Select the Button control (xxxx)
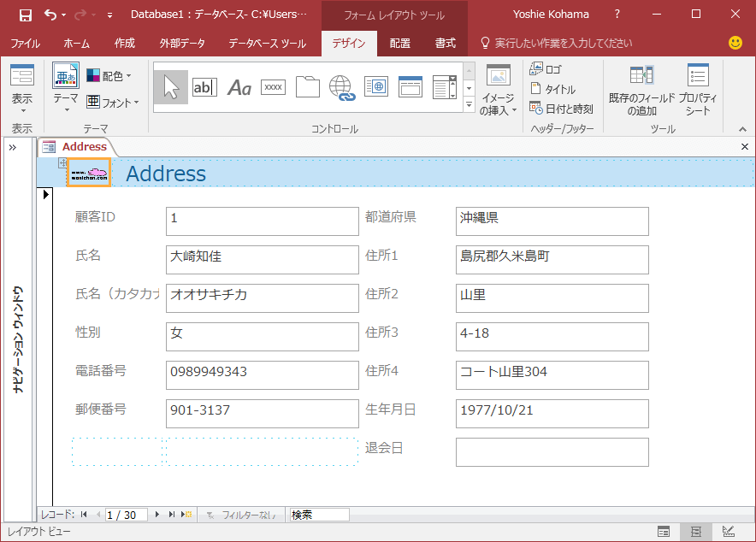756x542 pixels. click(273, 87)
